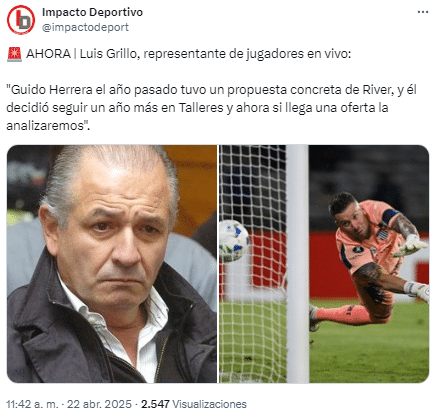The height and width of the screenshot is (415, 438).
Task: Open the @impactodeport handle link
Action: 85,27
